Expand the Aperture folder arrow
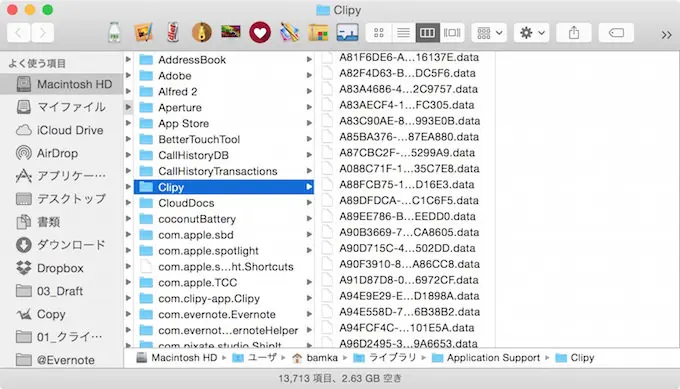The image size is (680, 389). [309, 107]
